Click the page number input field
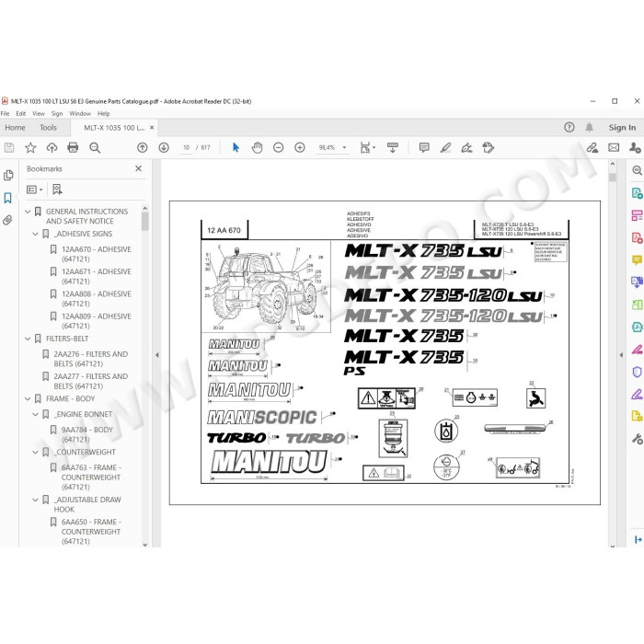This screenshot has width=644, height=644. pyautogui.click(x=187, y=147)
